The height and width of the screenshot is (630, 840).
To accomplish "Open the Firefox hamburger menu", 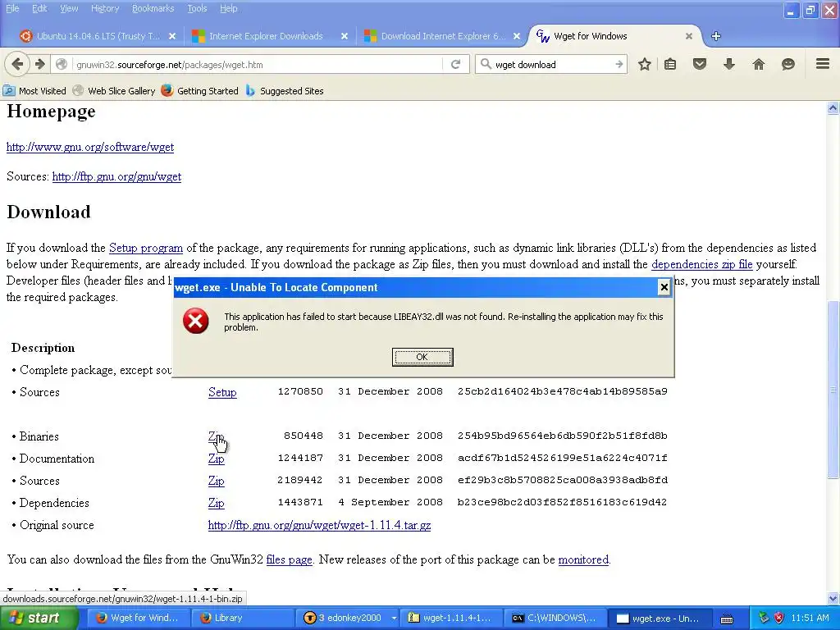I will [823, 64].
